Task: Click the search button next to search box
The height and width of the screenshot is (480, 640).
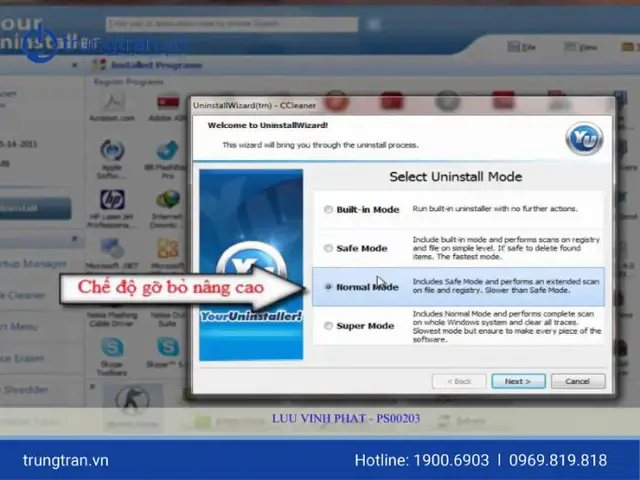Action: pos(373,24)
